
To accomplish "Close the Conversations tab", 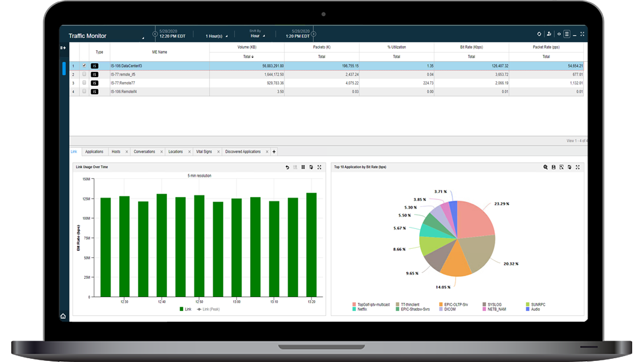I will 161,152.
